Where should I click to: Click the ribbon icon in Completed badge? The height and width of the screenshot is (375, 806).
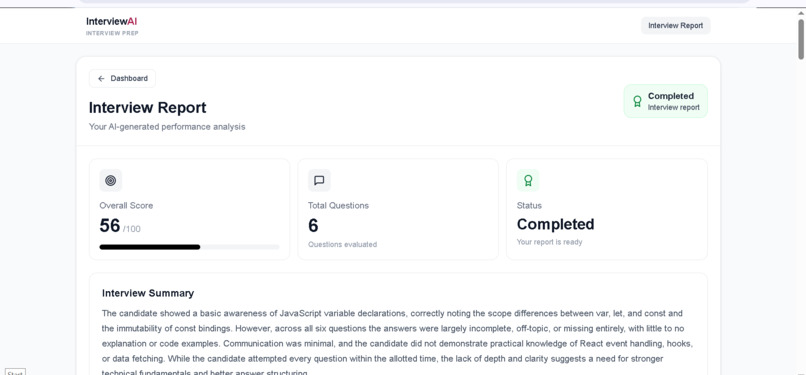click(x=637, y=101)
